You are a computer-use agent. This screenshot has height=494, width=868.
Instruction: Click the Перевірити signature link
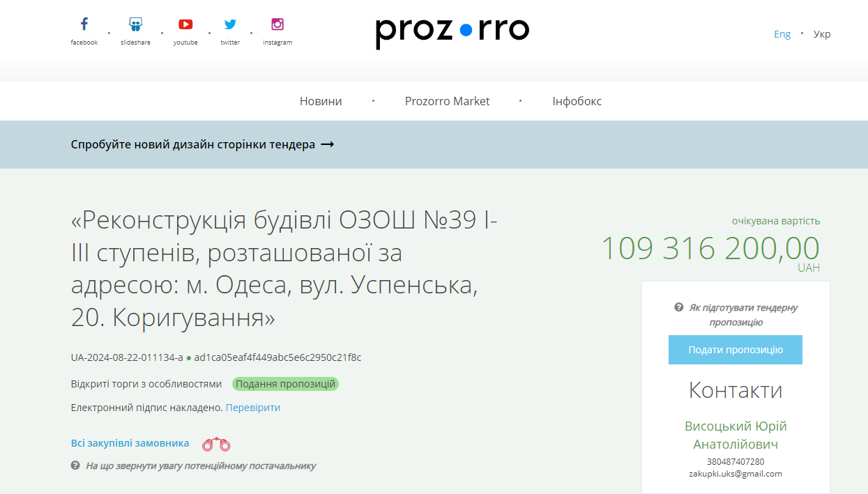[x=252, y=408]
